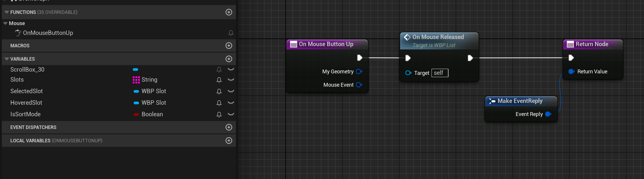
Task: Click the LOCAL VARIABLES section header
Action: coord(119,141)
